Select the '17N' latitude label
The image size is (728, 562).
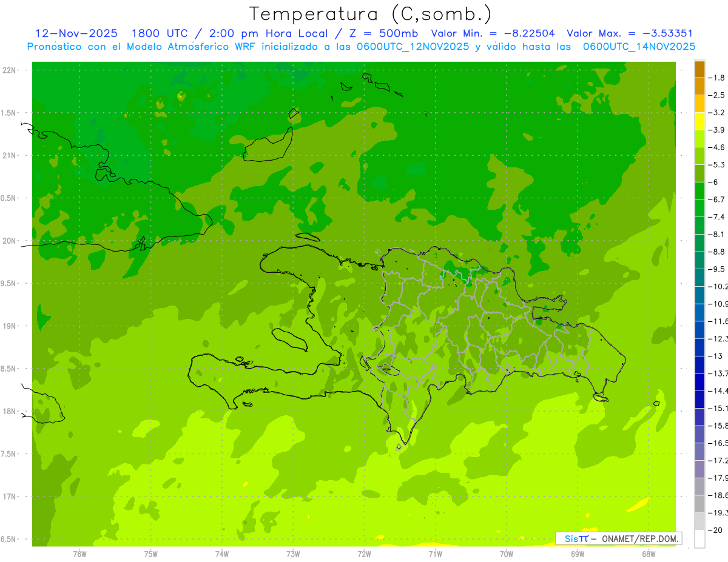(8, 497)
